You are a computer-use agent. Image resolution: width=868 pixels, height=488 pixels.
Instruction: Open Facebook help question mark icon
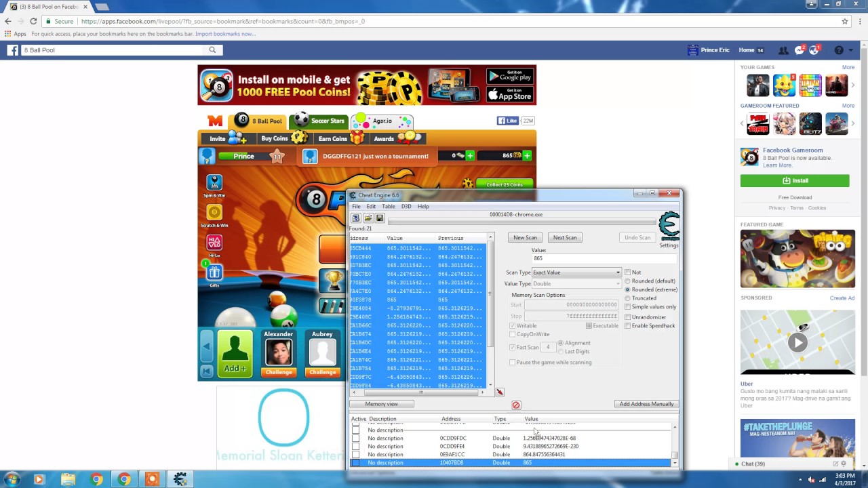pos(839,50)
